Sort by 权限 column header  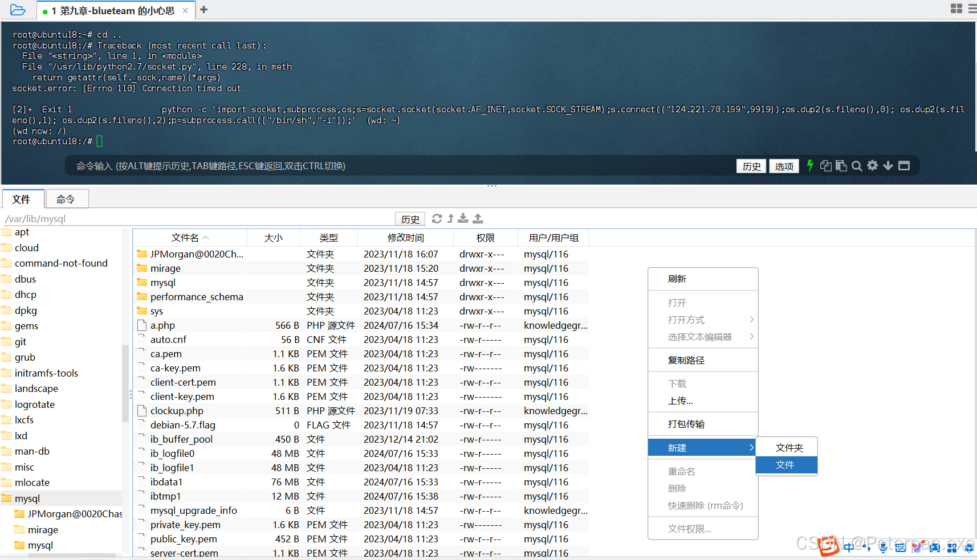pos(486,238)
